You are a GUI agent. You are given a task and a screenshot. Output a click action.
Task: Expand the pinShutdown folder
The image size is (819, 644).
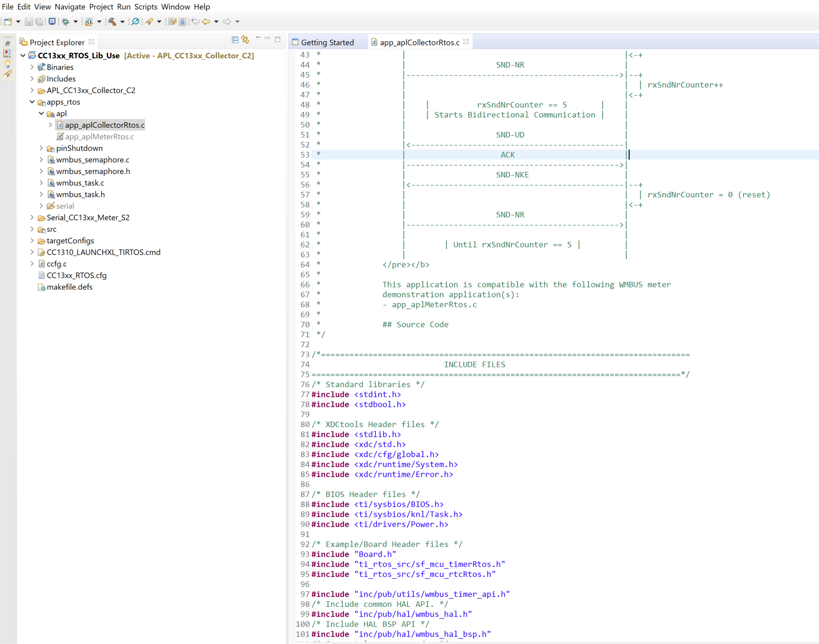pyautogui.click(x=42, y=148)
